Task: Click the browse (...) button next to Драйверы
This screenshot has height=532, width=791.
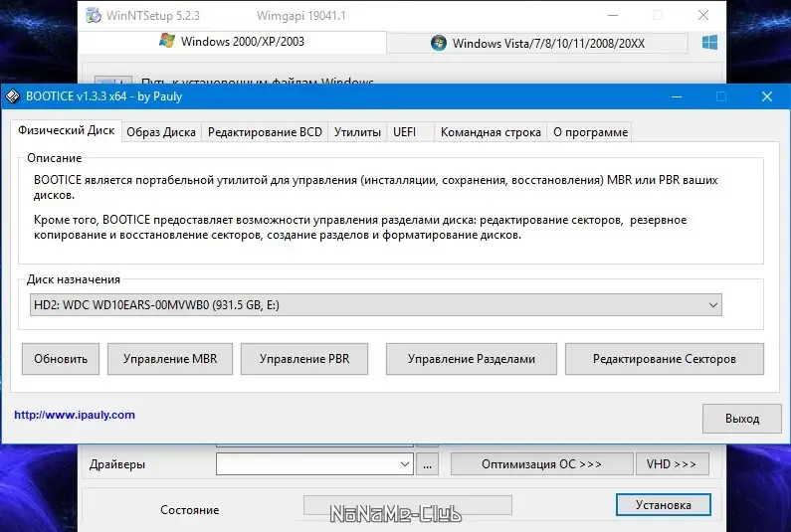Action: pyautogui.click(x=427, y=464)
